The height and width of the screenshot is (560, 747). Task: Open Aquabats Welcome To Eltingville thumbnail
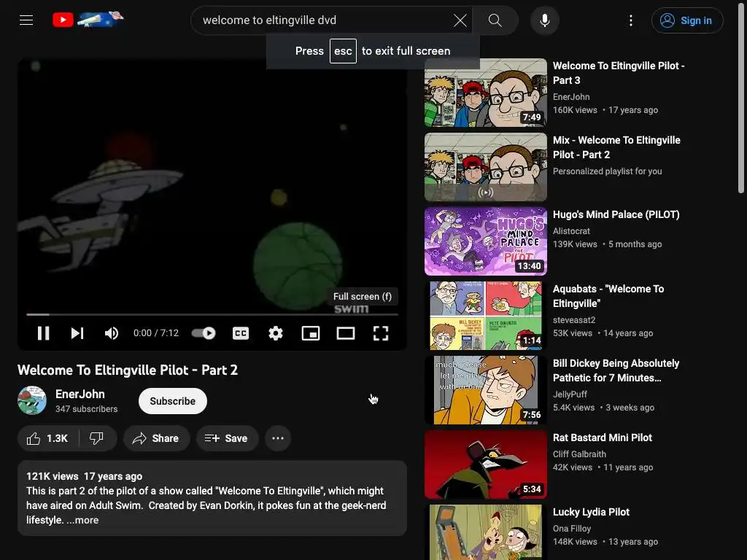(485, 315)
